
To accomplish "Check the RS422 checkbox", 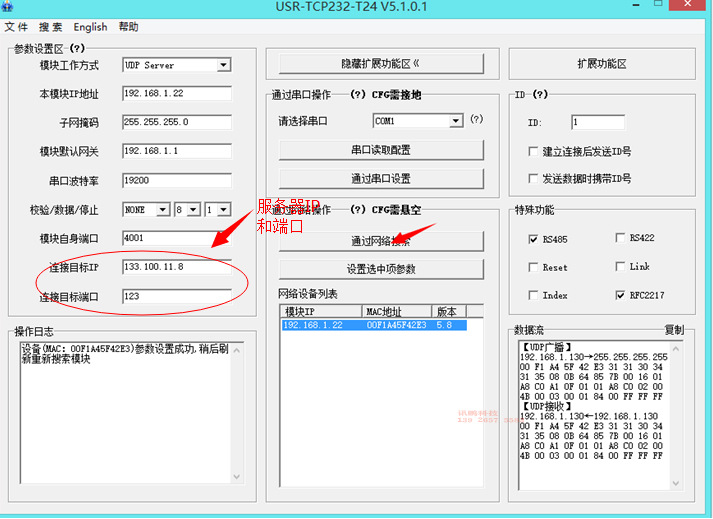I will (x=620, y=238).
